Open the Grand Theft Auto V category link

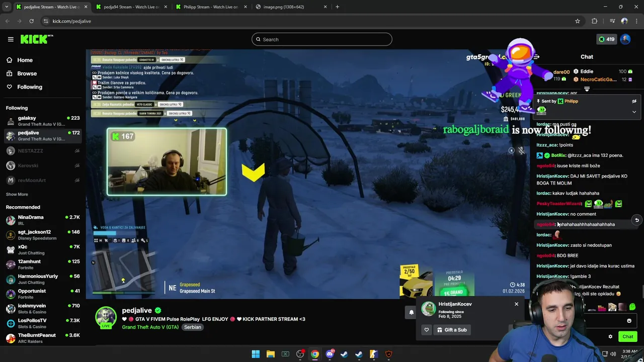pyautogui.click(x=150, y=327)
